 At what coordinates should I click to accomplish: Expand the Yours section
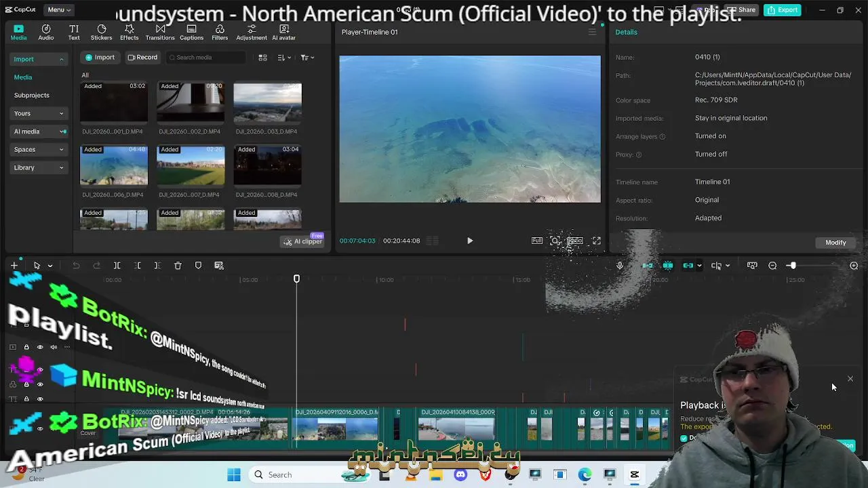(61, 114)
